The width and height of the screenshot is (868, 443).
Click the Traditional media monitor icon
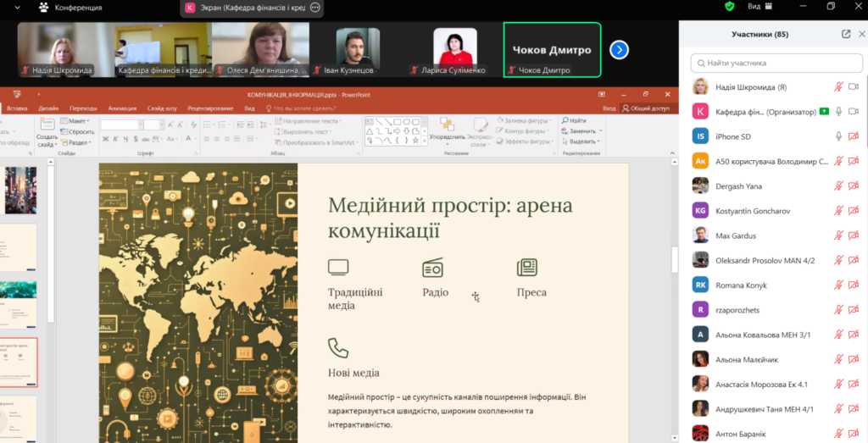[338, 268]
